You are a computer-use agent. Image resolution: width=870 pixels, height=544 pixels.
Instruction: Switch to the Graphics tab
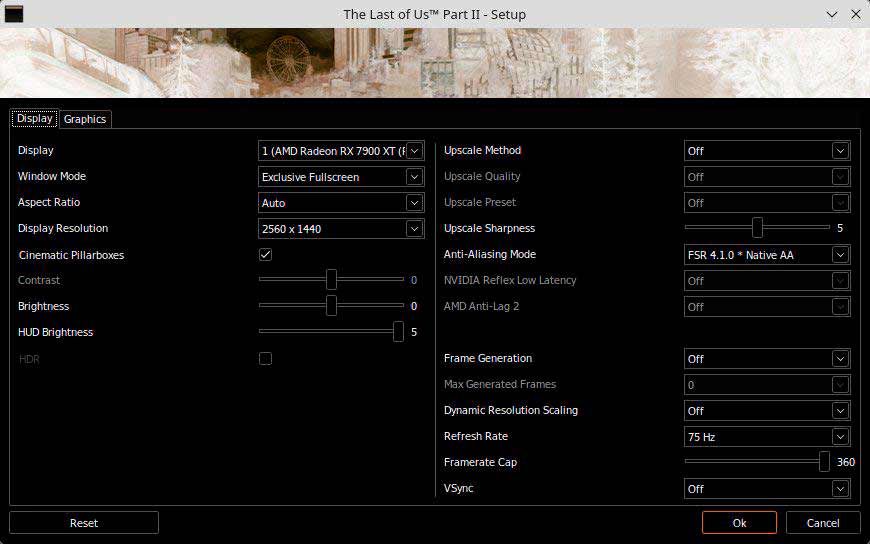[x=85, y=119]
